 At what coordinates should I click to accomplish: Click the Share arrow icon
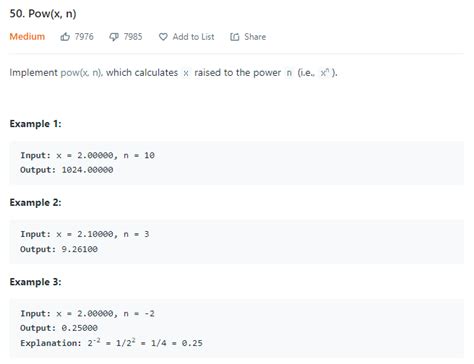(x=235, y=37)
